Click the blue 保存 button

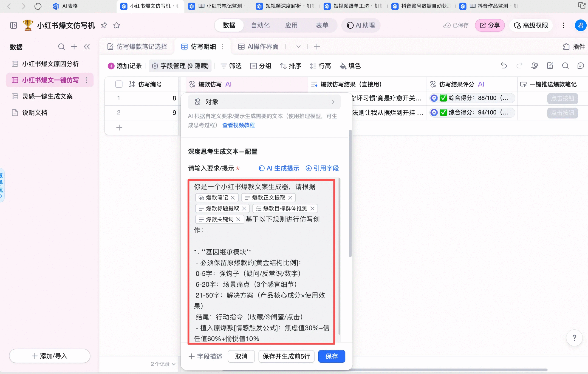click(x=331, y=356)
